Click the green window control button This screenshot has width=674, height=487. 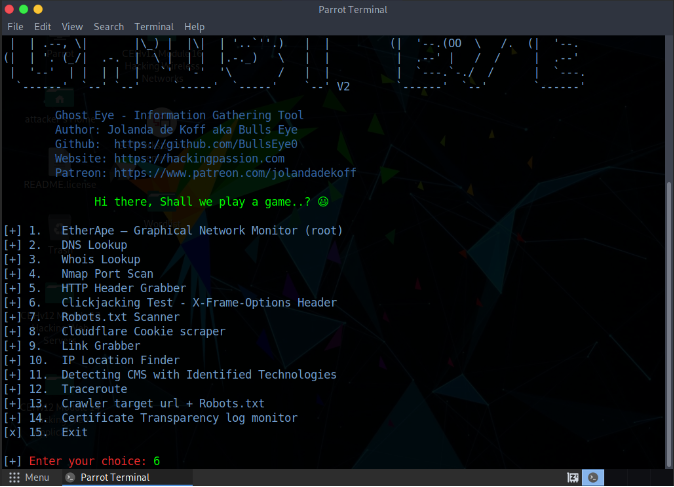pos(39,9)
